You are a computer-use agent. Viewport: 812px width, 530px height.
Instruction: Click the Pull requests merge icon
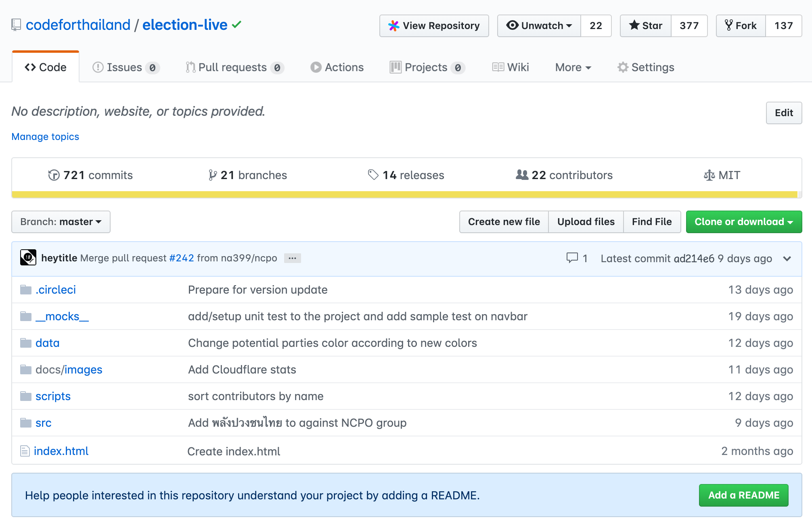click(x=190, y=67)
